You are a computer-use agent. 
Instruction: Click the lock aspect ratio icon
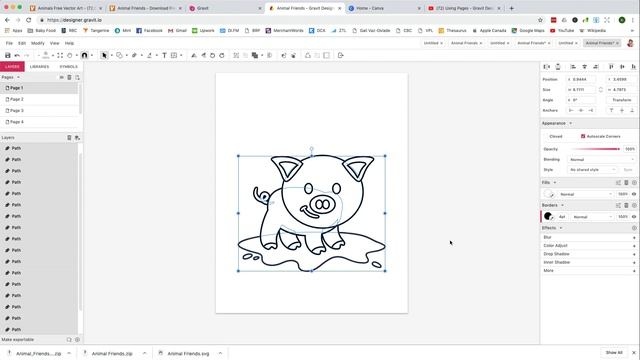600,89
